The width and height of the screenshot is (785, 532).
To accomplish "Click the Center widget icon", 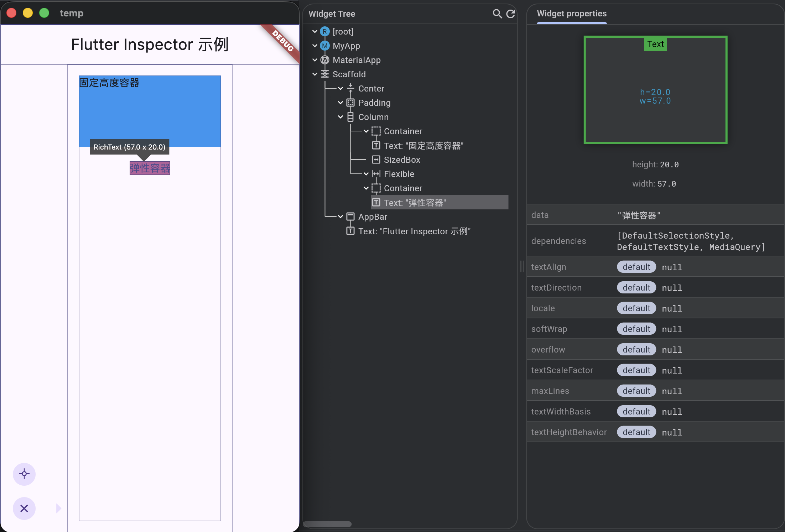I will click(x=350, y=89).
